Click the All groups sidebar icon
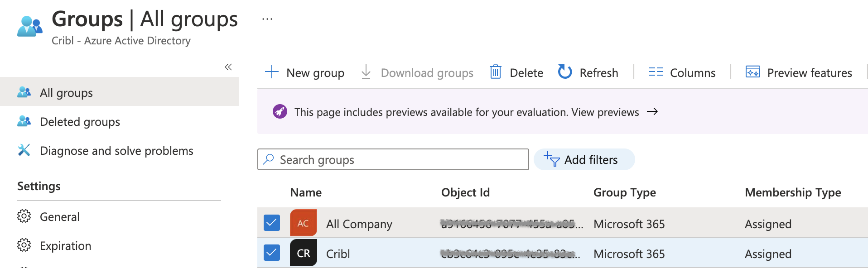Viewport: 868px width, 268px height. click(24, 92)
